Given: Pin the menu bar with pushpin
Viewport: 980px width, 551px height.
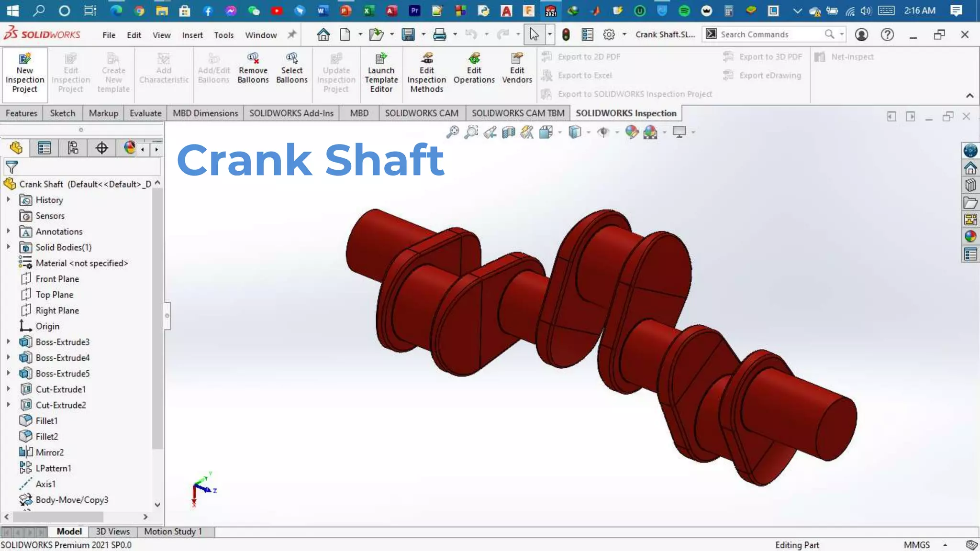Looking at the screenshot, I should 292,34.
